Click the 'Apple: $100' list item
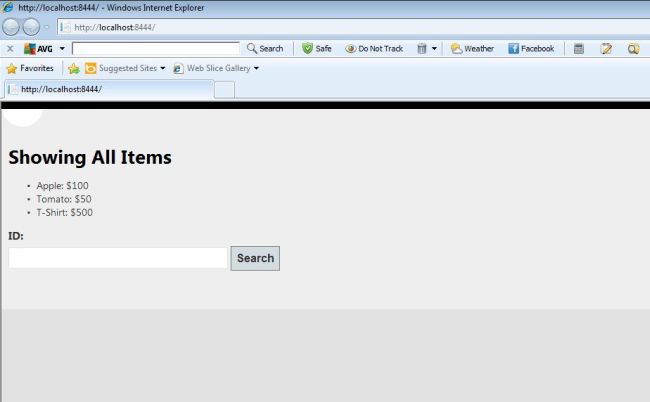The image size is (650, 402). click(62, 186)
